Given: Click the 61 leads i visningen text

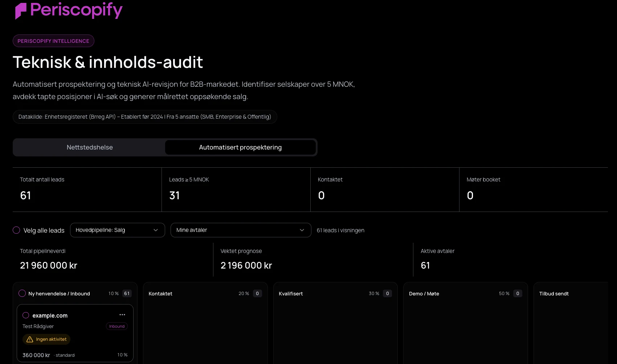Looking at the screenshot, I should click(340, 230).
